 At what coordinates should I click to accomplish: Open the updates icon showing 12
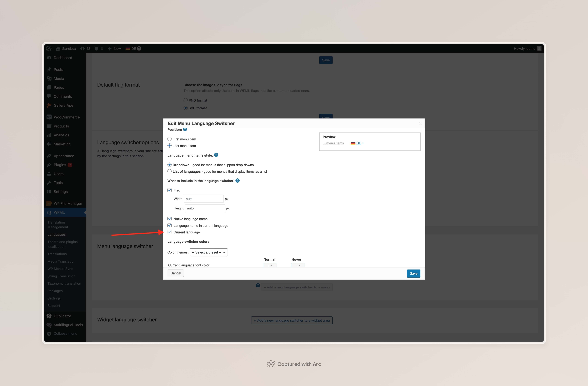(83, 48)
